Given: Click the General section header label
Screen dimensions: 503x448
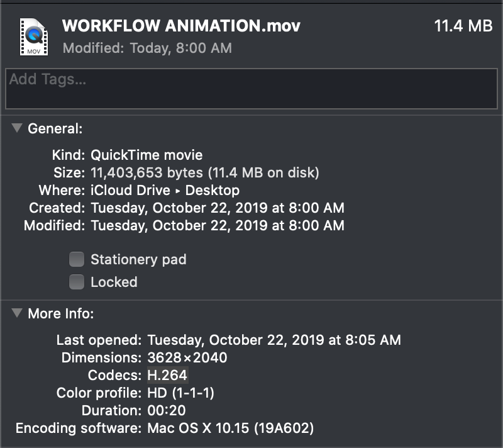Looking at the screenshot, I should click(x=55, y=129).
